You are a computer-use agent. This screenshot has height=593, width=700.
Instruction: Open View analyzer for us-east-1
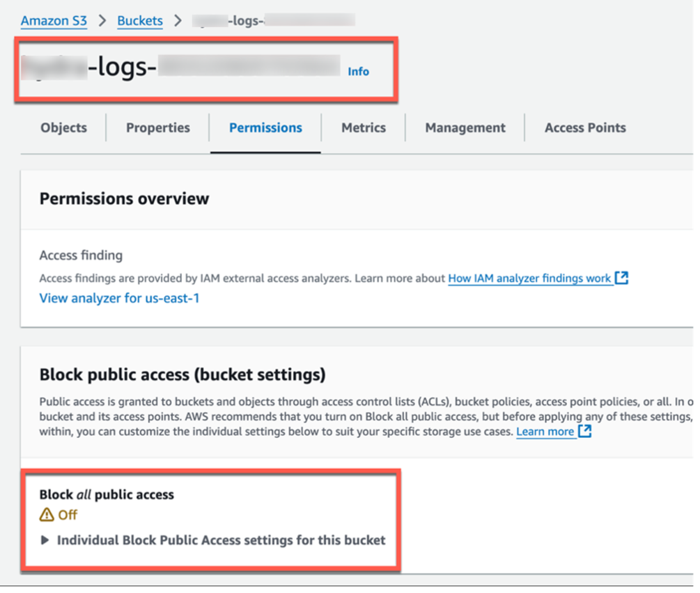[x=119, y=298]
